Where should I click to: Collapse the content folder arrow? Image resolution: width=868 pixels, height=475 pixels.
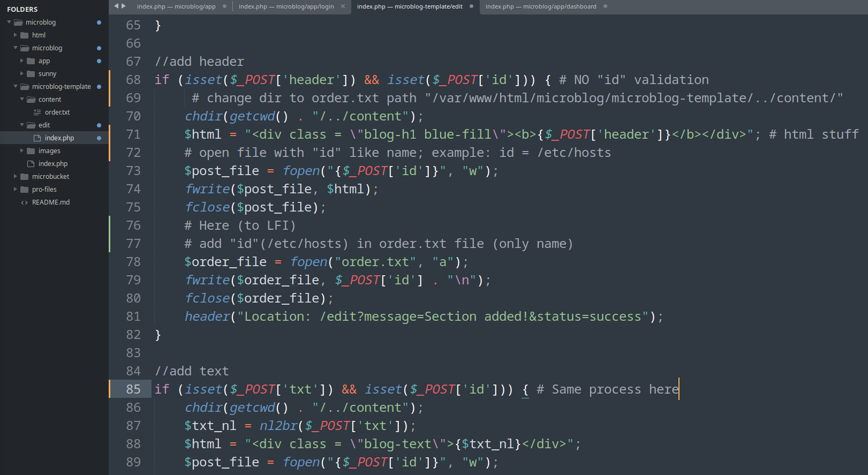coord(22,100)
